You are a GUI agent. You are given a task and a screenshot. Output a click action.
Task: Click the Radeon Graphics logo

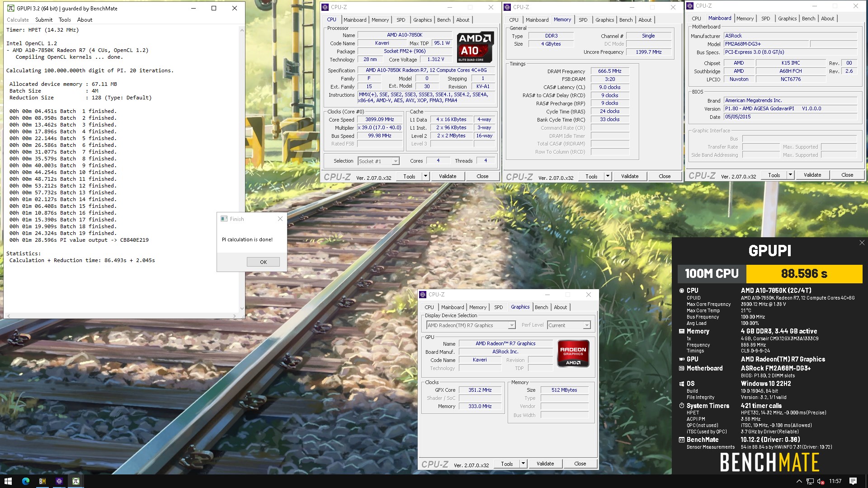pos(573,353)
